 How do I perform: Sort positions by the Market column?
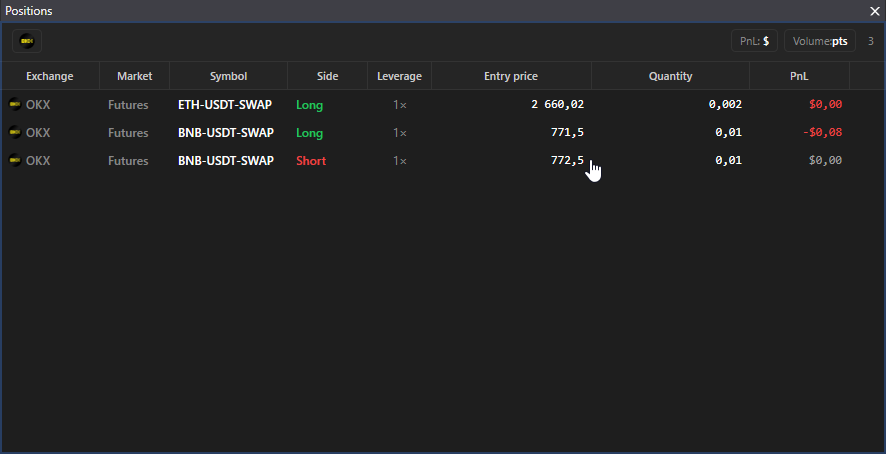[134, 76]
